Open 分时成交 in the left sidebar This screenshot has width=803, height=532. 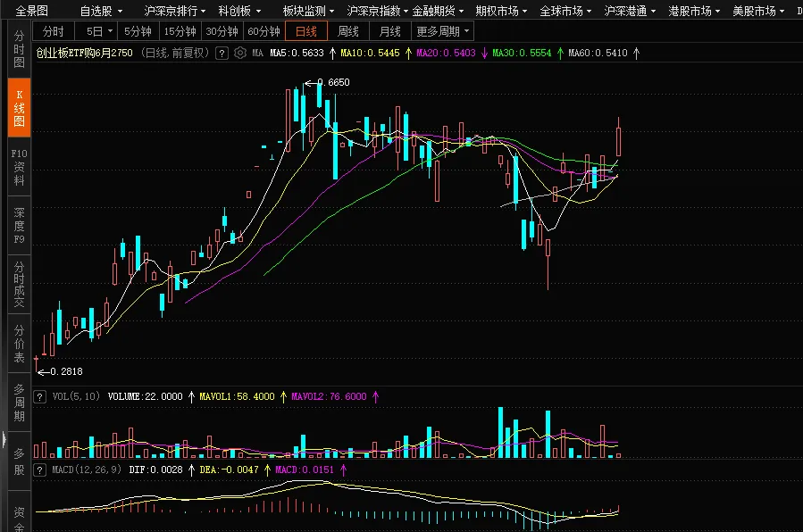click(19, 285)
